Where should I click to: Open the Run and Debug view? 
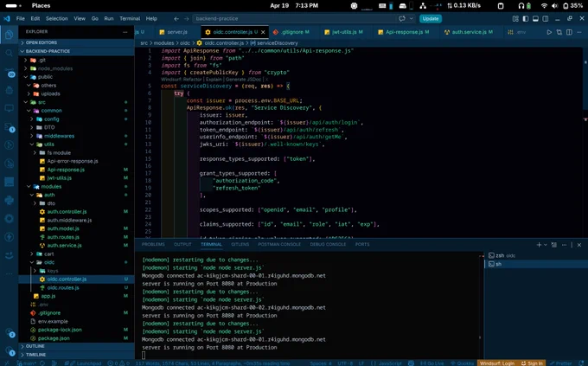9,90
